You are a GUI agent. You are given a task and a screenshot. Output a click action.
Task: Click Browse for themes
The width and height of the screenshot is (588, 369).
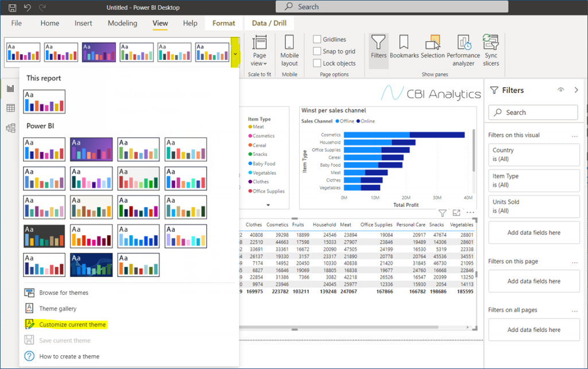click(x=64, y=293)
